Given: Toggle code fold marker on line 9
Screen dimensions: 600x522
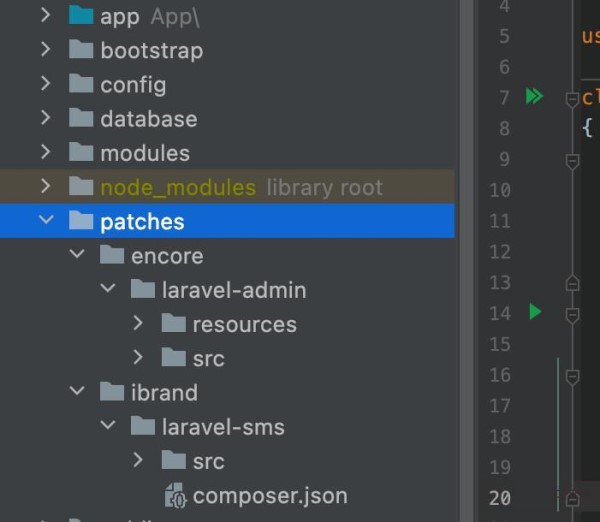Looking at the screenshot, I should click(x=572, y=160).
